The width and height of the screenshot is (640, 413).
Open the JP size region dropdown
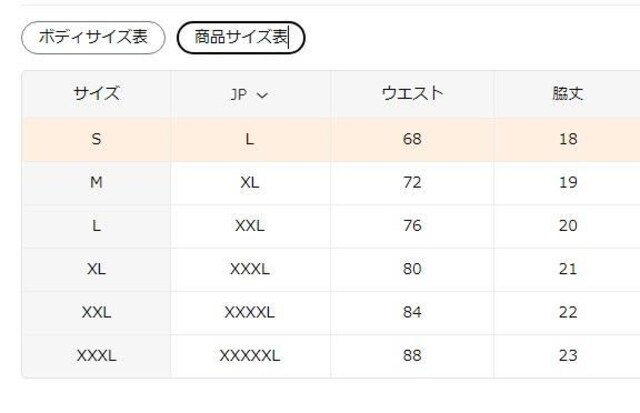(x=249, y=95)
